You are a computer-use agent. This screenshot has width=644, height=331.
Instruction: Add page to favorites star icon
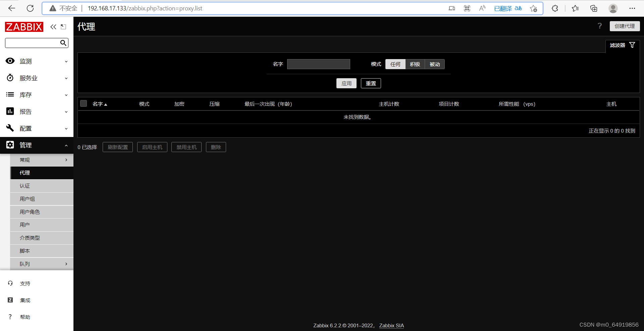pos(534,8)
